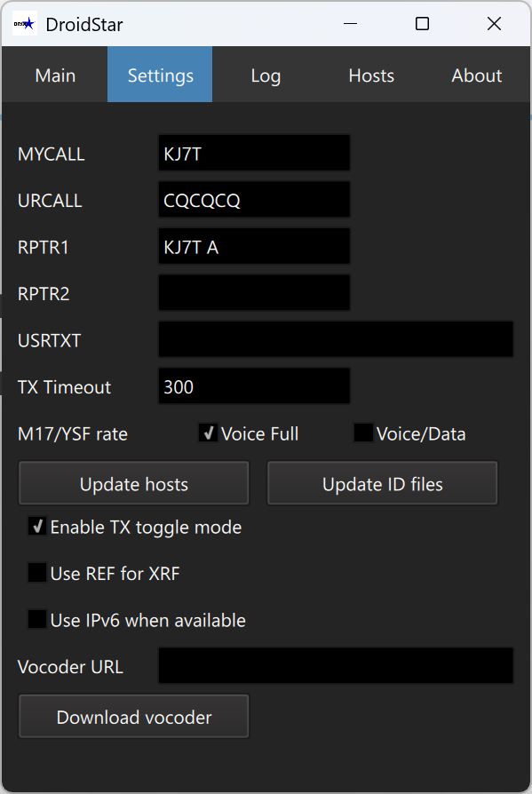This screenshot has height=794, width=532.
Task: Click the Download vocoder button
Action: tap(132, 716)
